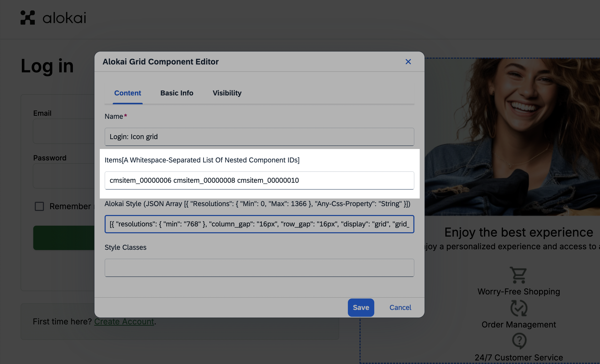Click the Worry-Free Shopping cart icon
This screenshot has height=364, width=600.
coord(518,275)
